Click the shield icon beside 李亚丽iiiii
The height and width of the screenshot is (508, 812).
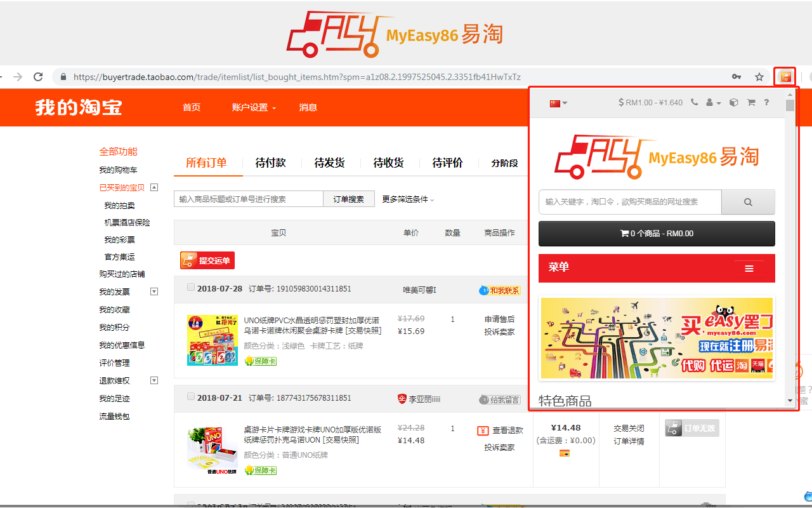coord(402,399)
